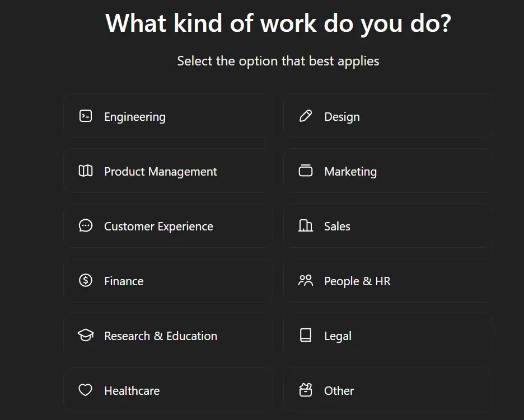The image size is (524, 420).
Task: Choose Design as your work type
Action: pos(388,116)
